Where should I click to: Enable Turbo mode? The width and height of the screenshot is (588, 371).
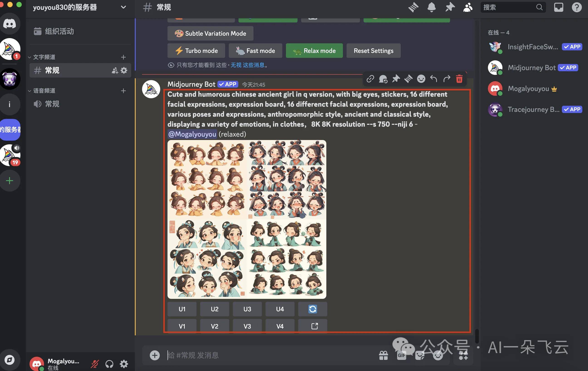click(x=196, y=51)
